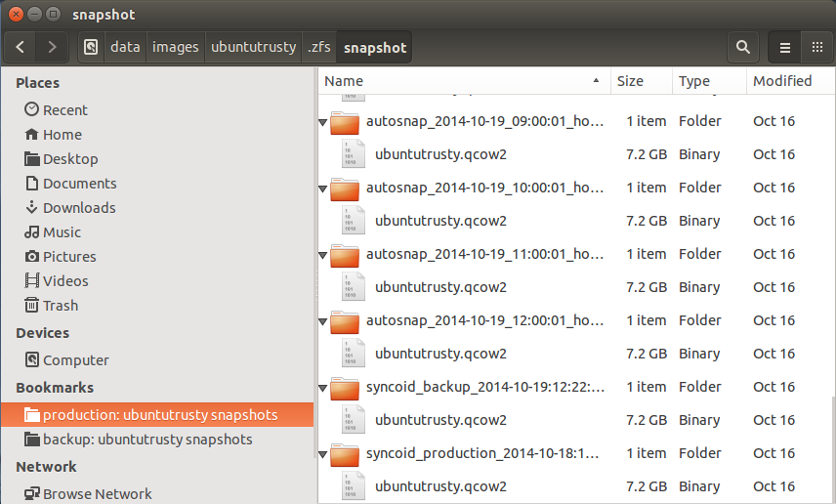Click ubuntutrusty.qcow2 name under syncoid_backup
Image resolution: width=836 pixels, height=504 pixels.
pos(440,420)
